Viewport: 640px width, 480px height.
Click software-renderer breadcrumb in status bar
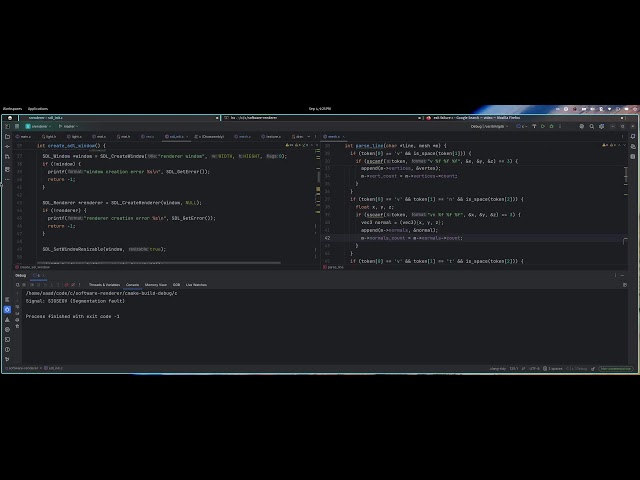coord(22,368)
